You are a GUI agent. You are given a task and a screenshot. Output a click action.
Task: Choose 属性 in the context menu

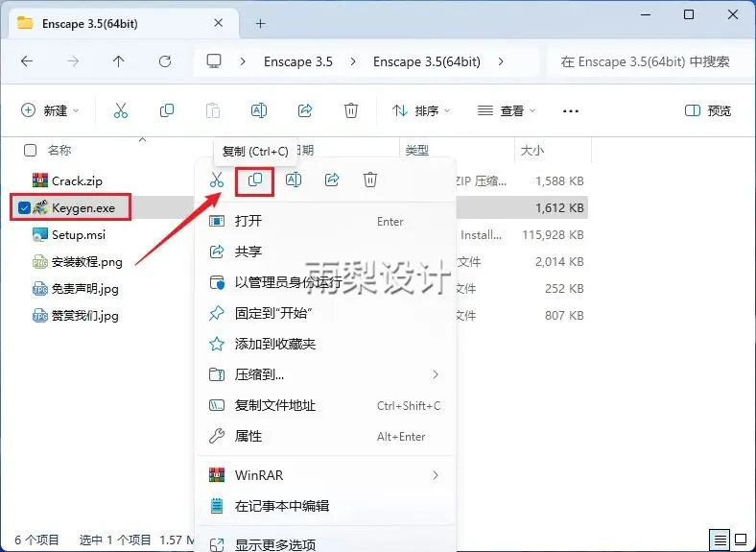tap(325, 436)
